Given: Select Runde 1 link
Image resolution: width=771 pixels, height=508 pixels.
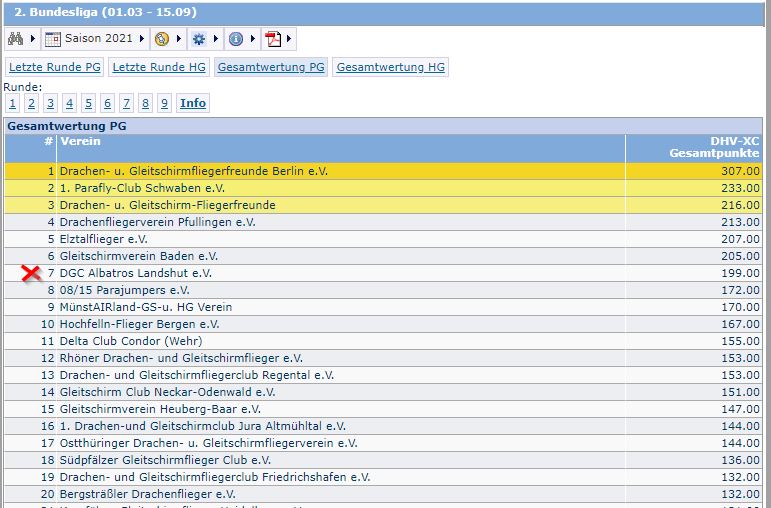Looking at the screenshot, I should 13,103.
